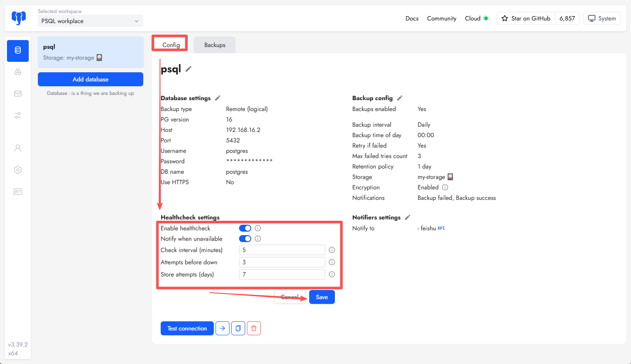Open the sliders settings sidebar icon
Viewport: 631px width, 364px height.
[18, 115]
